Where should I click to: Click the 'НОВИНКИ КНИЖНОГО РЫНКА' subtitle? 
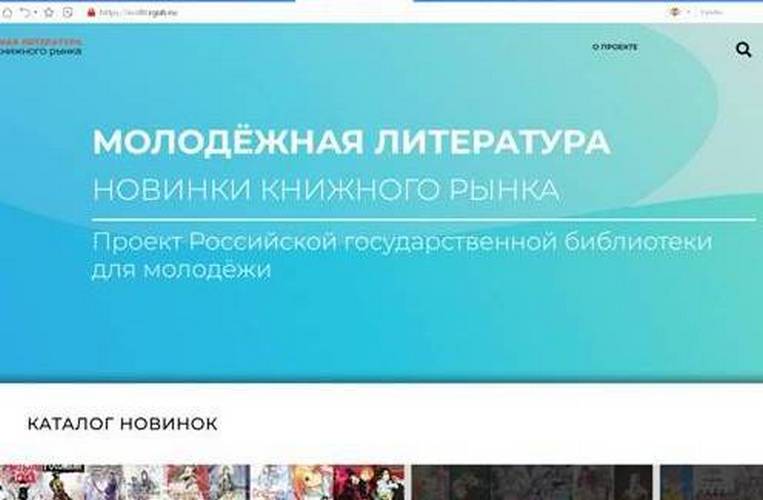click(x=326, y=190)
